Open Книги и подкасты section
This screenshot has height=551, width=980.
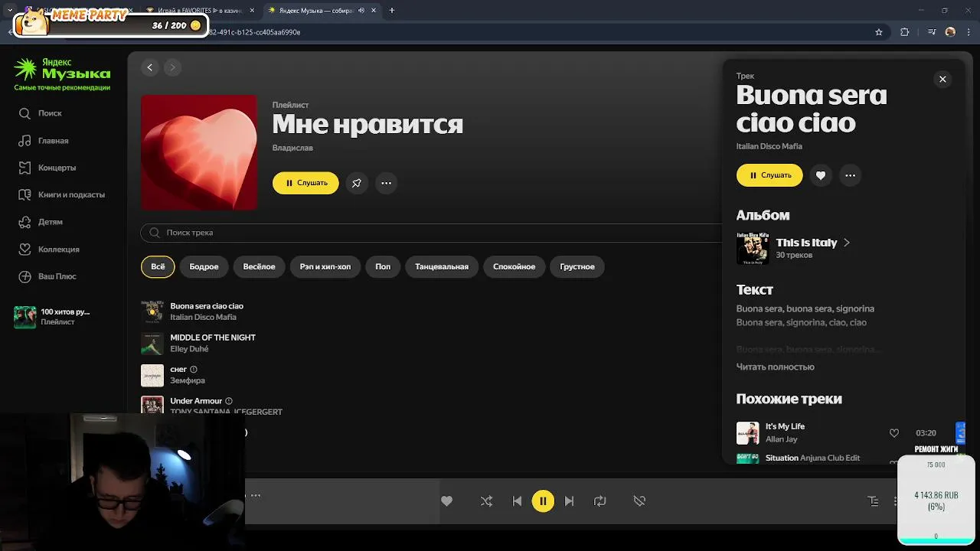click(62, 194)
